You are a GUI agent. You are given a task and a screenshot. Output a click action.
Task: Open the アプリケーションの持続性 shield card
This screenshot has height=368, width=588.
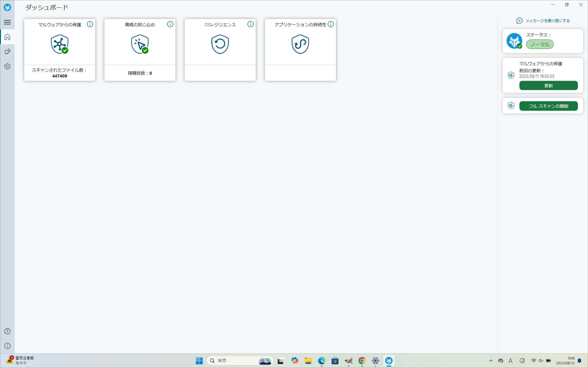[x=300, y=44]
